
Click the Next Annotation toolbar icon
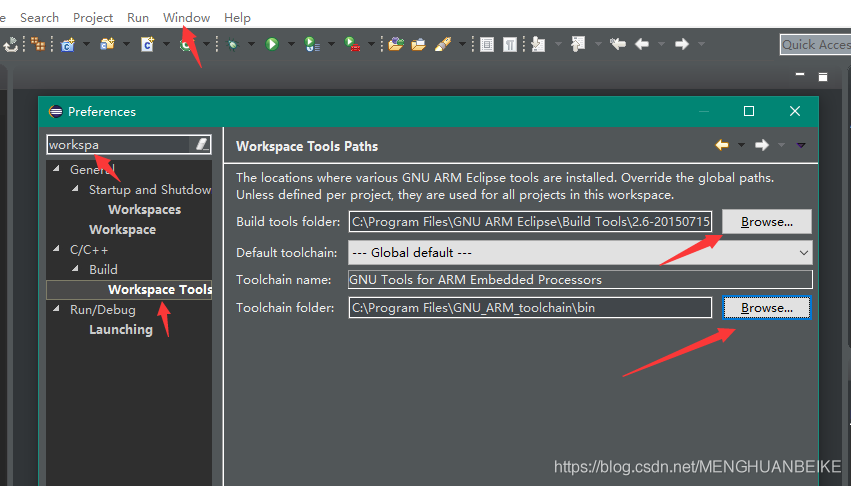pos(538,44)
